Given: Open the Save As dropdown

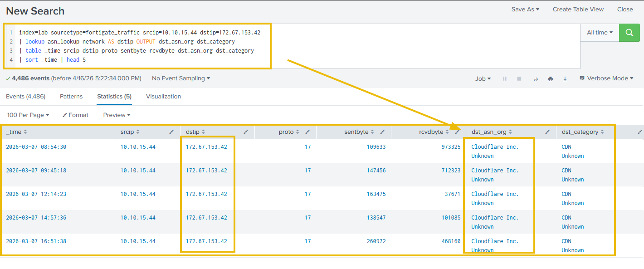Looking at the screenshot, I should (x=525, y=9).
